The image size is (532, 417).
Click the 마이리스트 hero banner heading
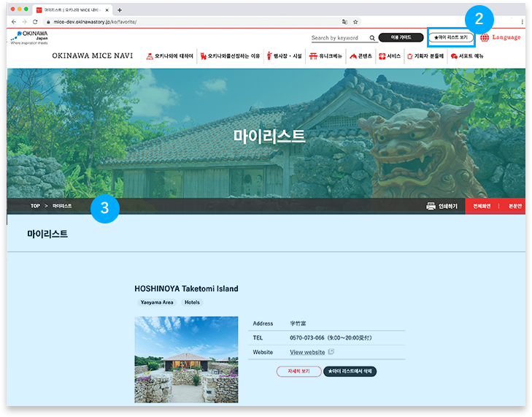pyautogui.click(x=269, y=136)
